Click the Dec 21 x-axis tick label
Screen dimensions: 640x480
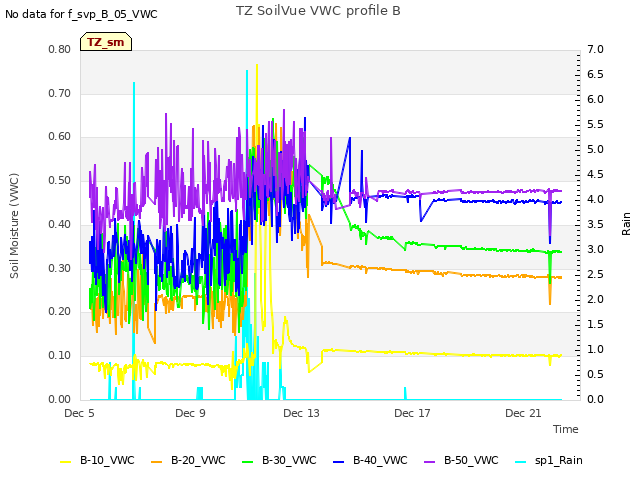click(523, 413)
